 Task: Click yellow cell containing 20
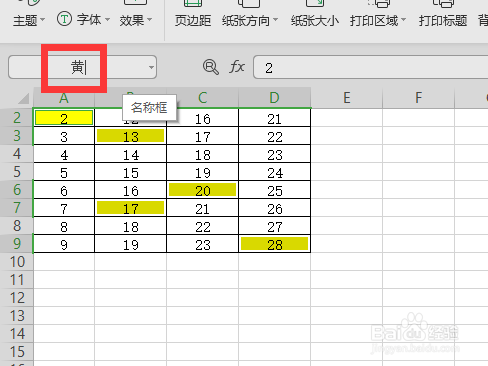(202, 190)
